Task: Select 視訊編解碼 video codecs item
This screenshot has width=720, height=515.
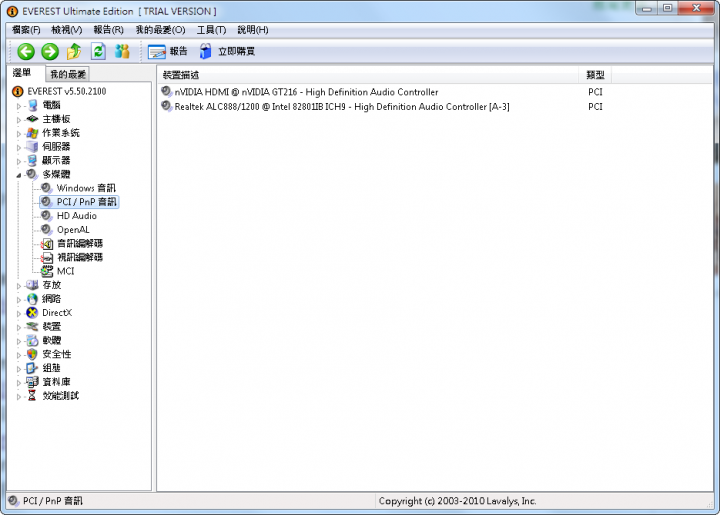Action: (80, 257)
